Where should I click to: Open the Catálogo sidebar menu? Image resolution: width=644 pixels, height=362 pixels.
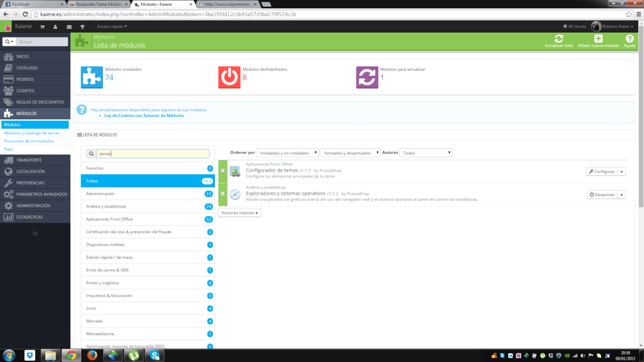pos(35,68)
